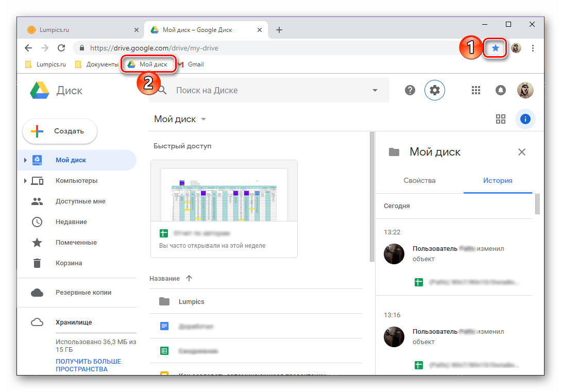Click the history panel scrollbar
Viewport: 561px width, 392px height.
tap(537, 204)
